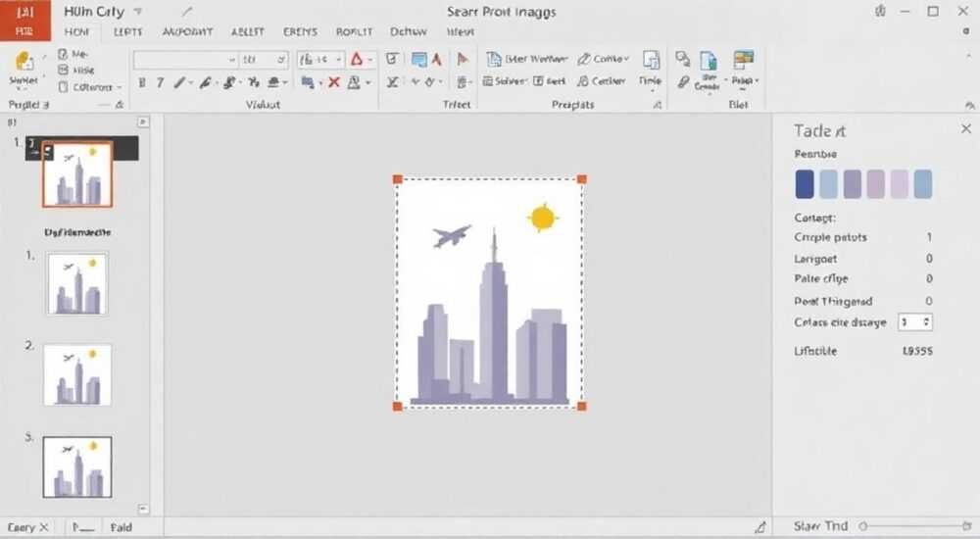
Task: Click the bold B formatting button
Action: [x=142, y=82]
